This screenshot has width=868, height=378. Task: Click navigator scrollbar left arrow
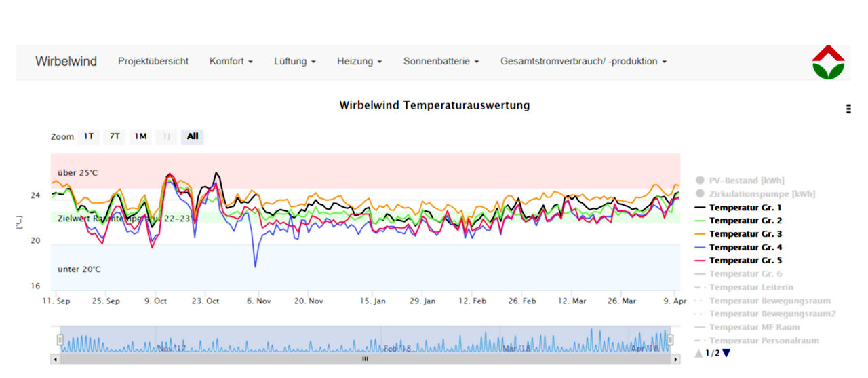(54, 359)
